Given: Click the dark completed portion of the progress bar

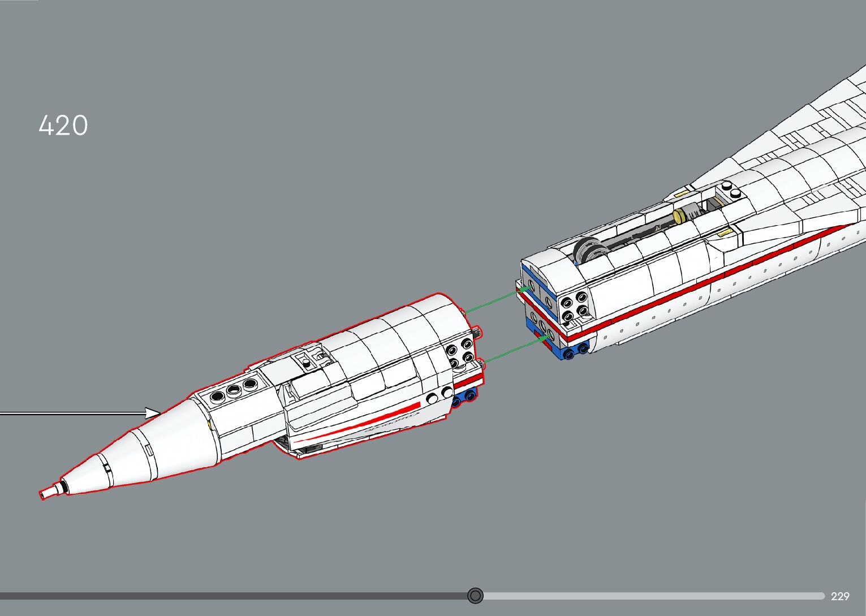Looking at the screenshot, I should [x=226, y=596].
